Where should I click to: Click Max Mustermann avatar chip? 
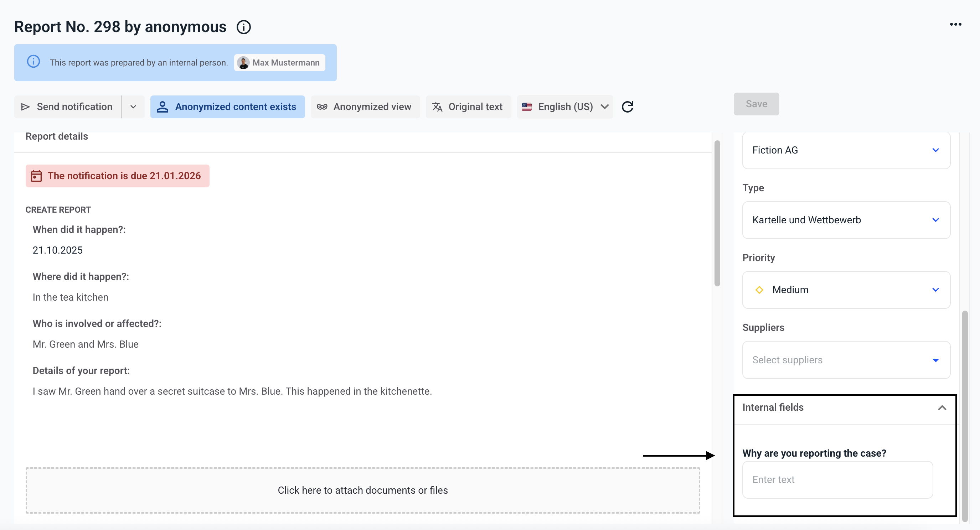[x=280, y=63]
